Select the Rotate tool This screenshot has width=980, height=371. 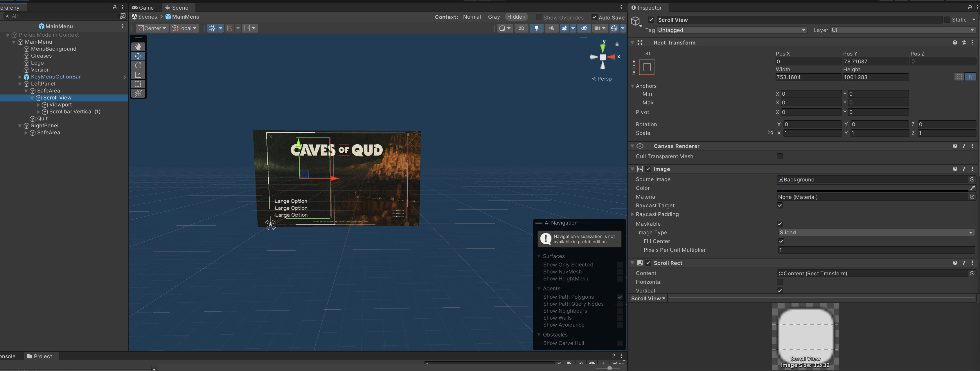[138, 65]
